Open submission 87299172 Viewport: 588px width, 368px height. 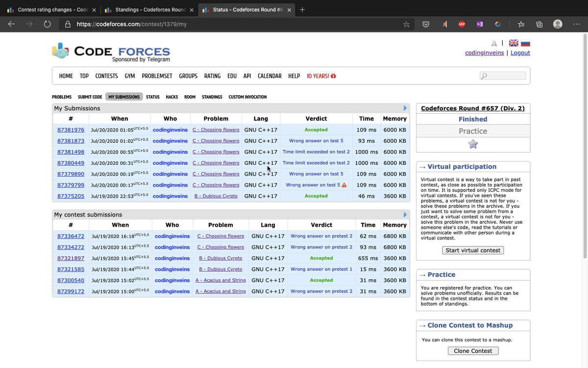(71, 291)
